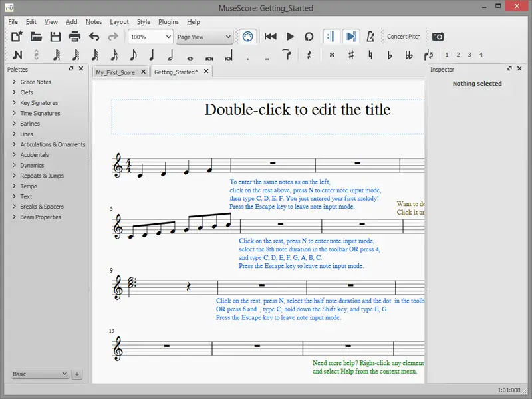Redo the last undone action
This screenshot has height=399, width=532.
(113, 37)
